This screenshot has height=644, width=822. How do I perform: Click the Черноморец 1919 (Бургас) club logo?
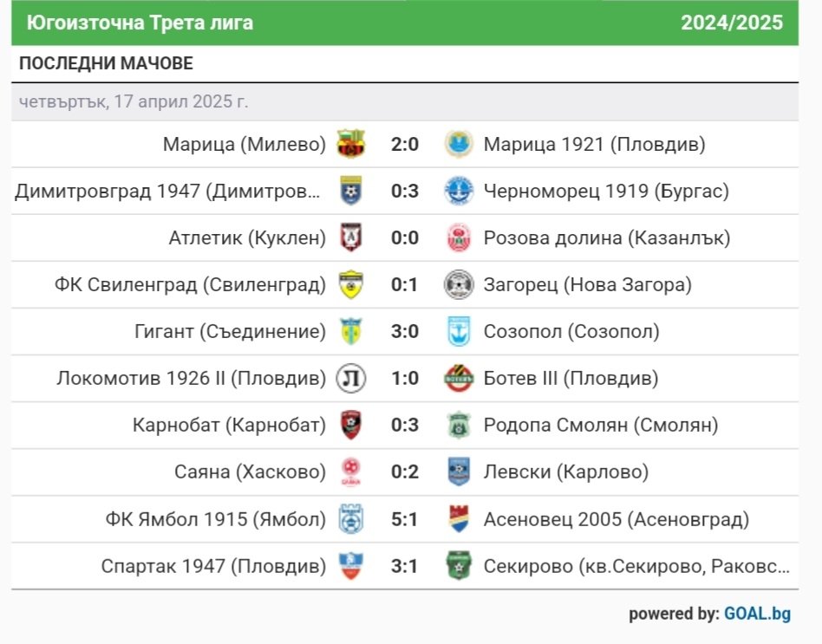click(459, 191)
